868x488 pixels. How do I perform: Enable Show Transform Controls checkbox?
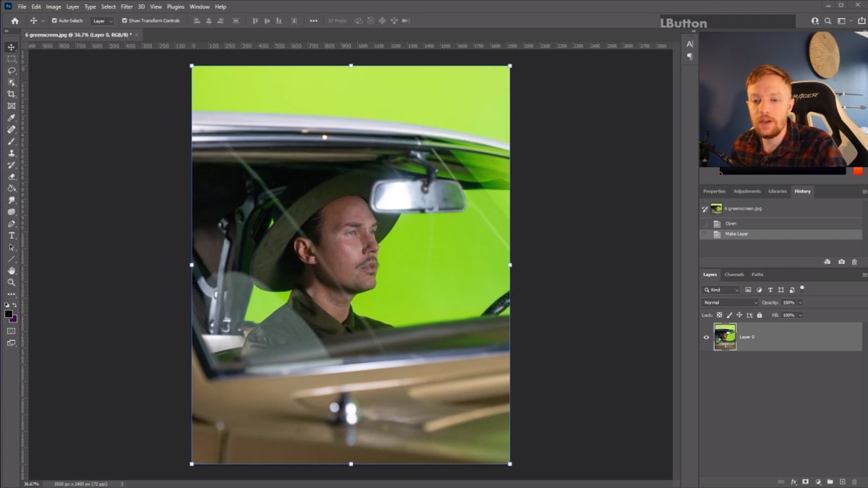pyautogui.click(x=126, y=21)
